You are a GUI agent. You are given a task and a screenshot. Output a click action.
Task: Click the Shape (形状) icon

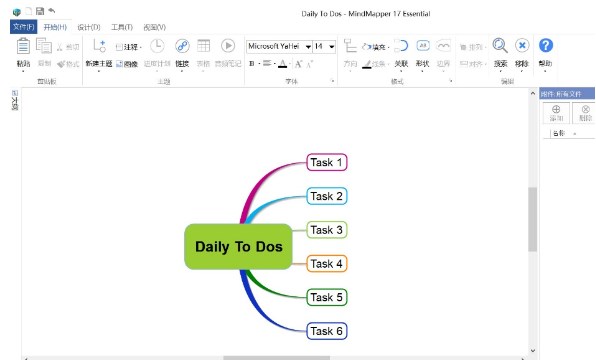click(x=423, y=46)
